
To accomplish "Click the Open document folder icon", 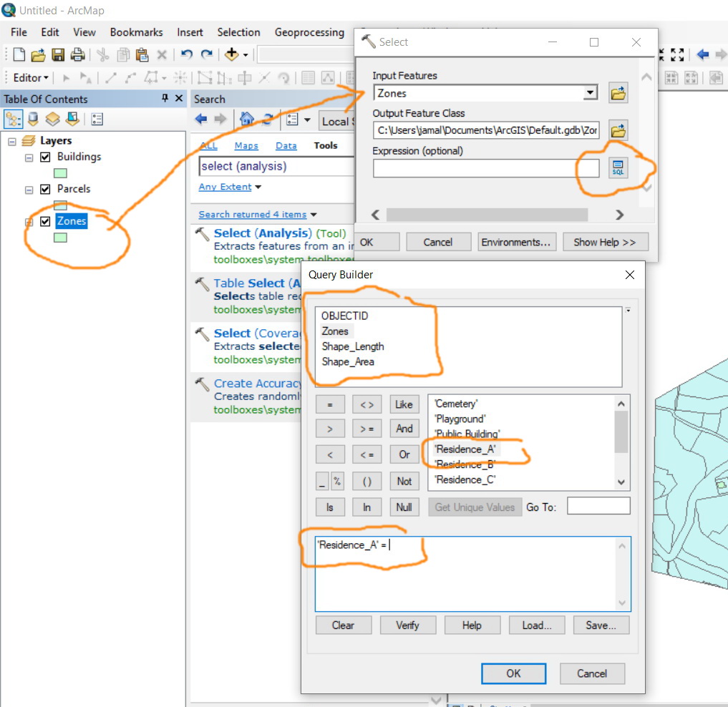I will tap(38, 55).
